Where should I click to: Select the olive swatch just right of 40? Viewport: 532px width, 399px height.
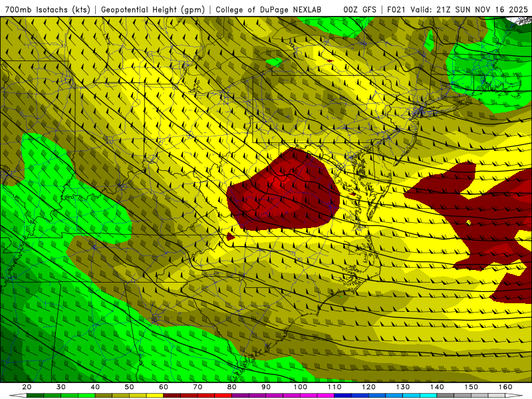pyautogui.click(x=104, y=396)
